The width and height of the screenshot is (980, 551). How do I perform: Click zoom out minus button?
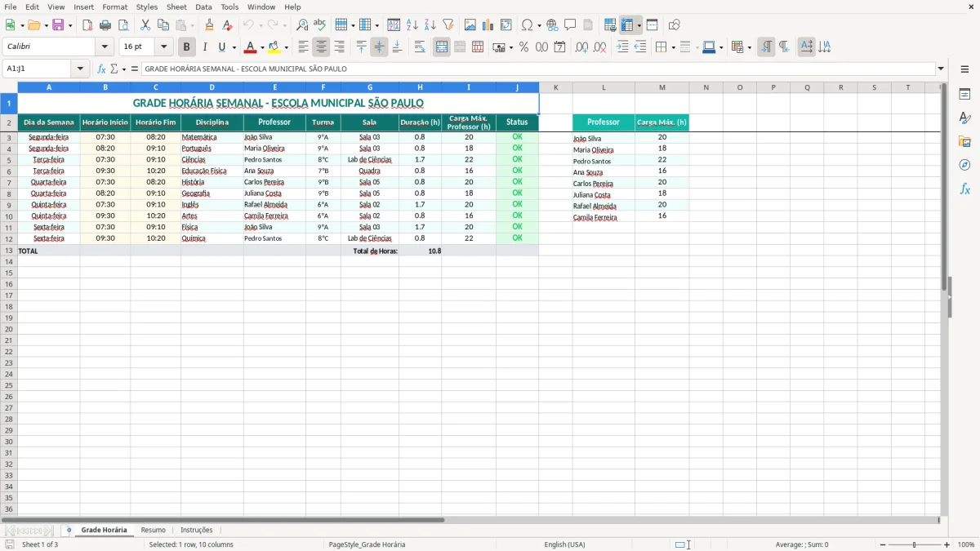point(883,544)
